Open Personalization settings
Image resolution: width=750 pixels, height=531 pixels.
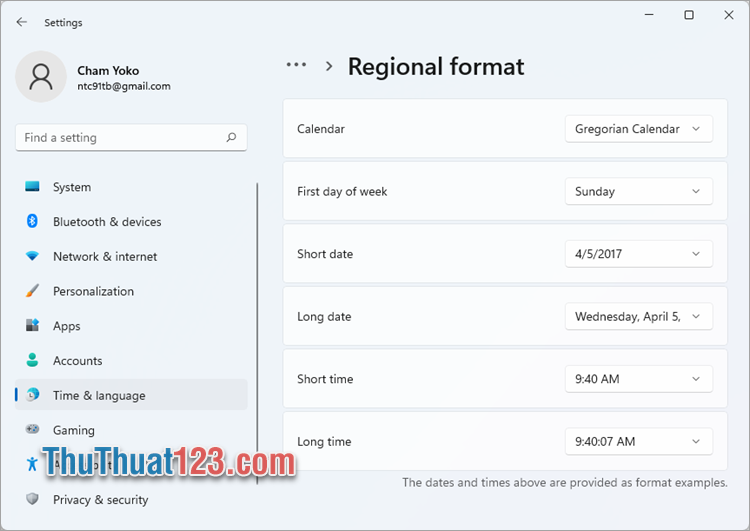click(x=131, y=291)
